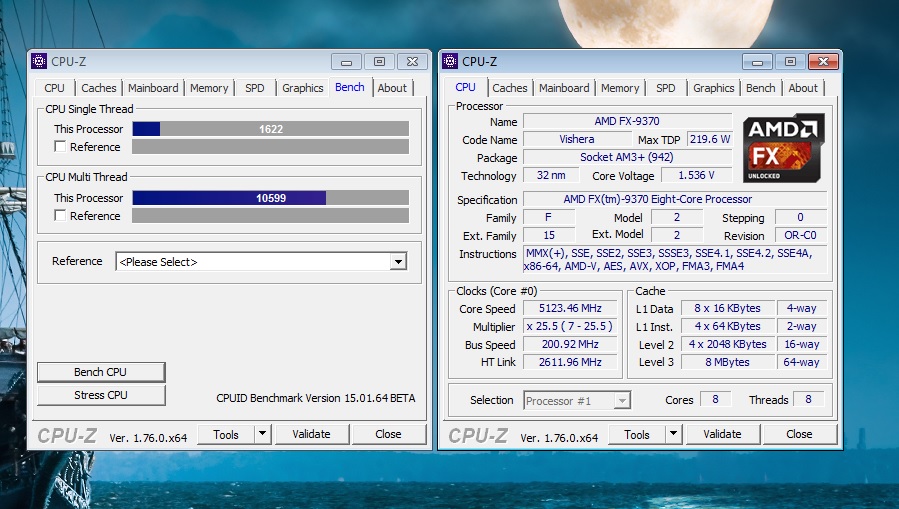Screen dimensions: 899x509
Task: Open Tools dropdown arrow in left window
Action: [263, 434]
